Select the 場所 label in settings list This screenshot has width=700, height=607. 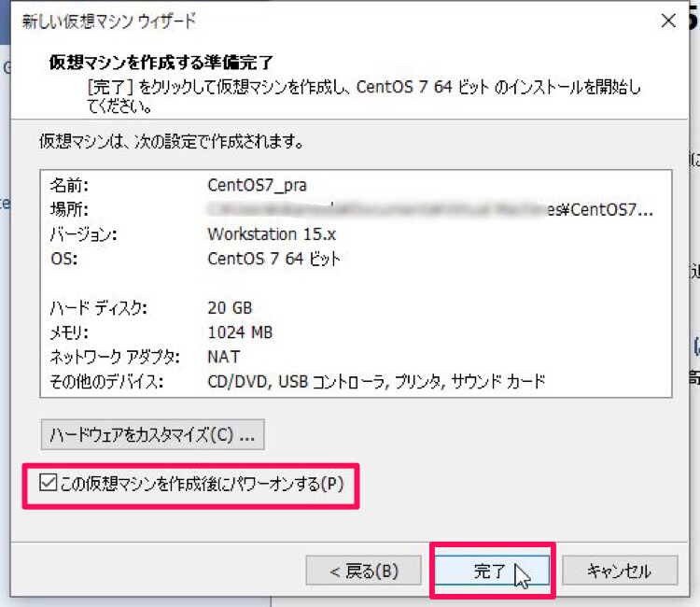68,209
